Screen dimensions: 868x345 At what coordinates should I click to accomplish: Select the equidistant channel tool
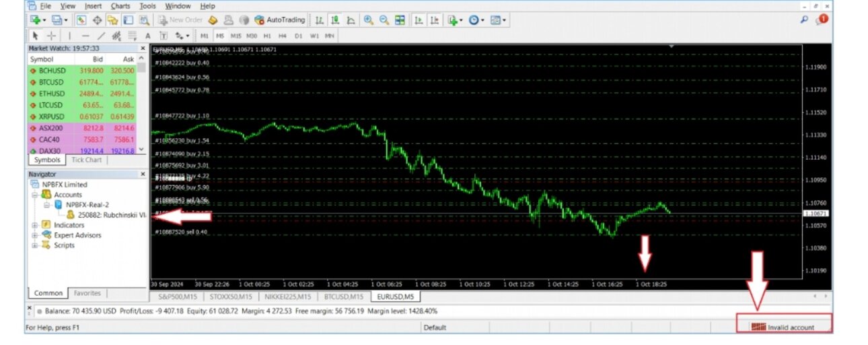click(x=116, y=35)
